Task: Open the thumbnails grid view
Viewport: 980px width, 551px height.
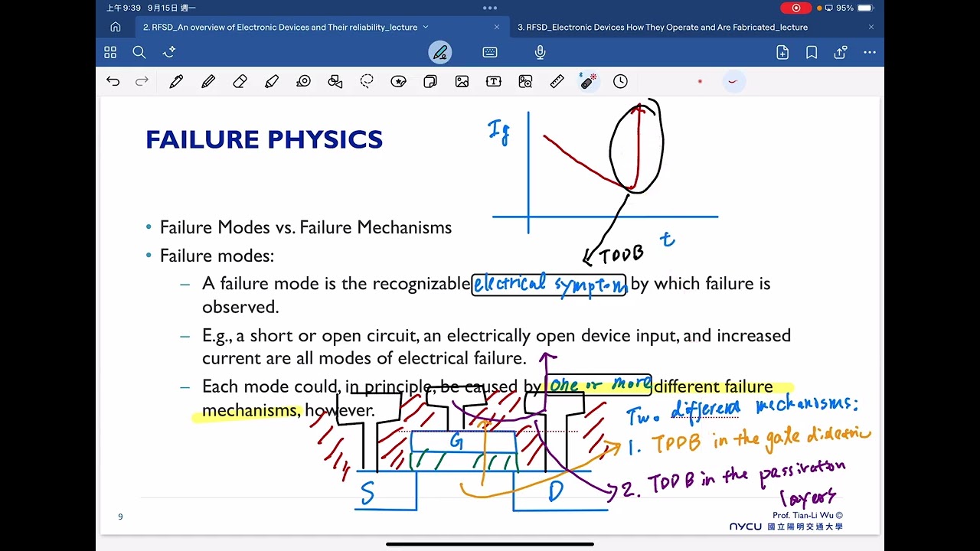Action: pyautogui.click(x=110, y=52)
